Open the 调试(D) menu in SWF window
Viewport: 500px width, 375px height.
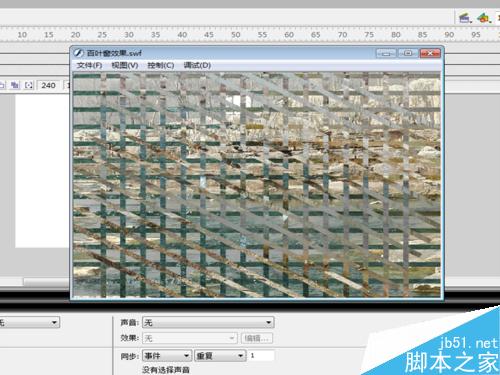197,65
